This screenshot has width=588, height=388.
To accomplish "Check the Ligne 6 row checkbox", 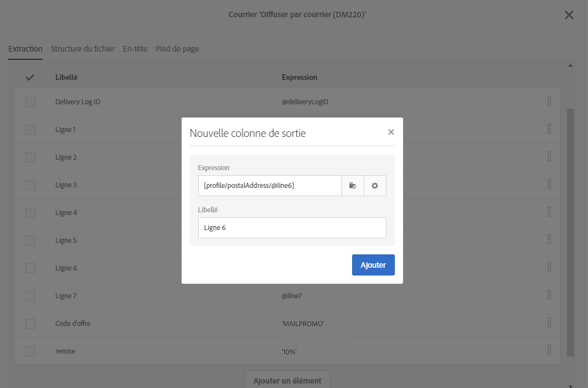I will pos(30,268).
